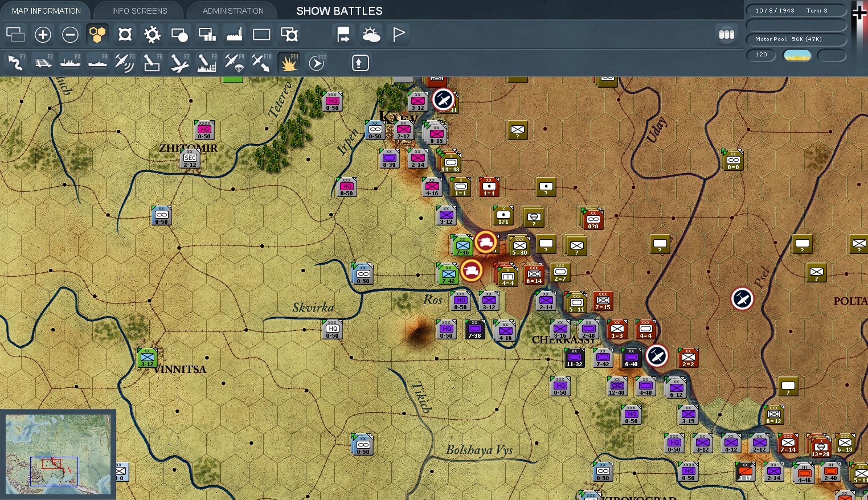Screen dimensions: 868x500
Task: Select the red Soviet 7=15 unit
Action: (x=603, y=301)
